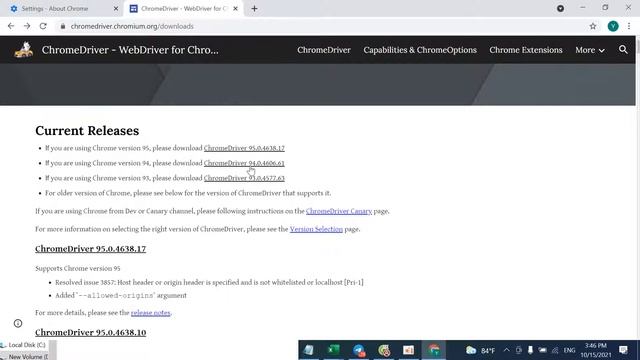
Task: Open Chrome's three-dot menu
Action: [x=629, y=26]
